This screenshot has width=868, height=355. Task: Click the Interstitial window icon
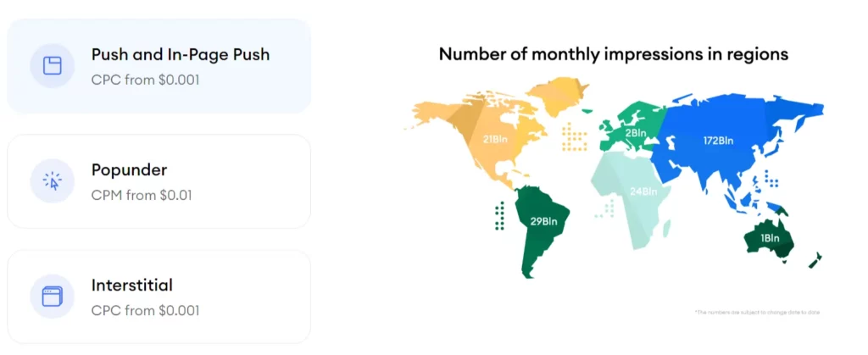52,297
